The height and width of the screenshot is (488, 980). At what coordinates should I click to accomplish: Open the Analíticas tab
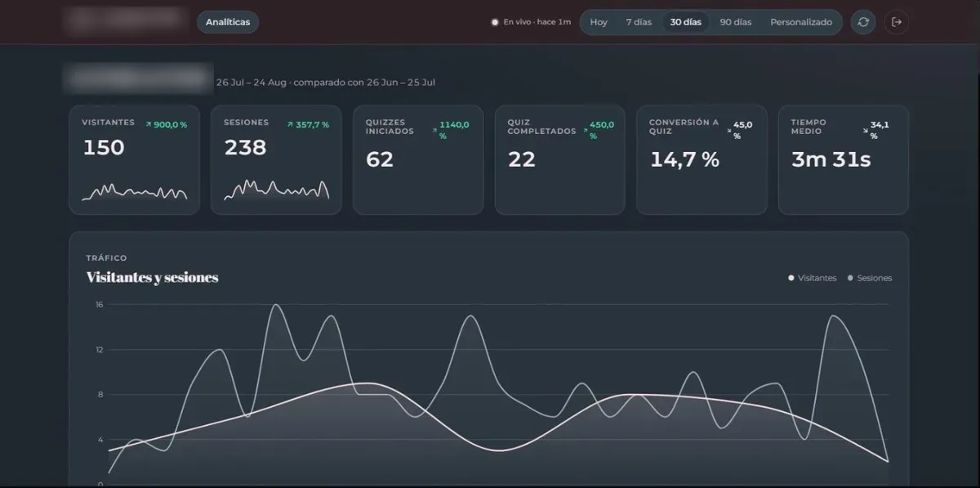click(x=228, y=22)
